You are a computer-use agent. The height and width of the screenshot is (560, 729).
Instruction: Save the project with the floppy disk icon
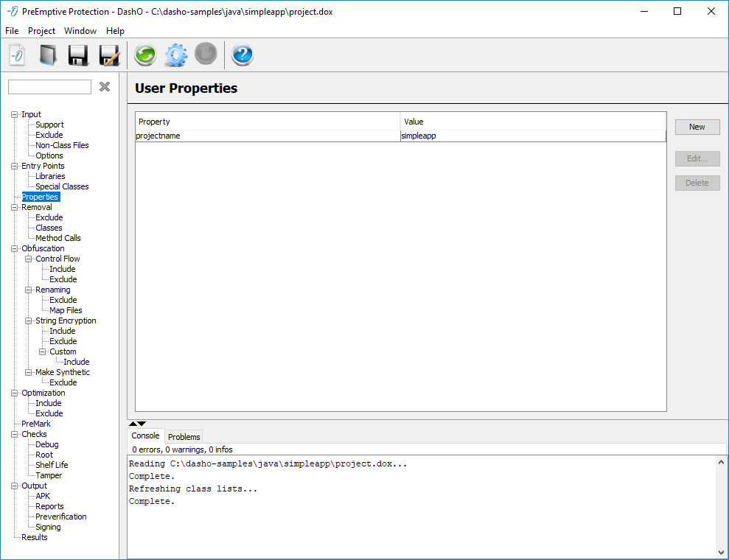coord(79,55)
